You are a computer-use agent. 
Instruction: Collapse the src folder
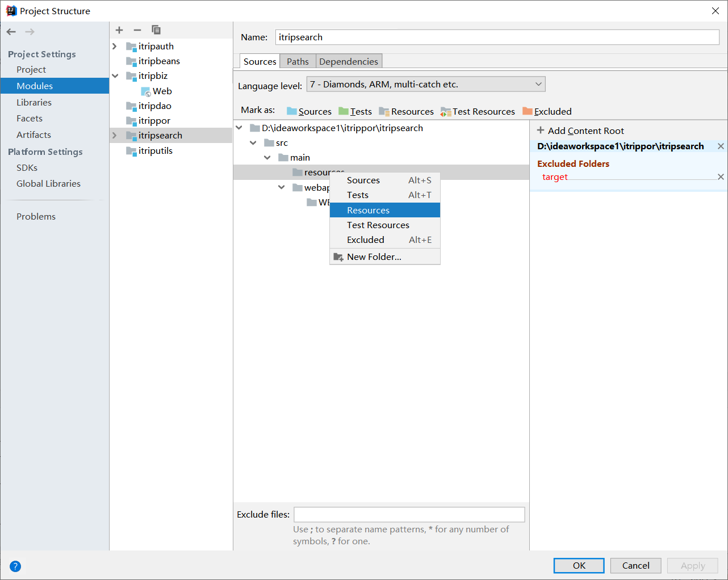pyautogui.click(x=253, y=142)
